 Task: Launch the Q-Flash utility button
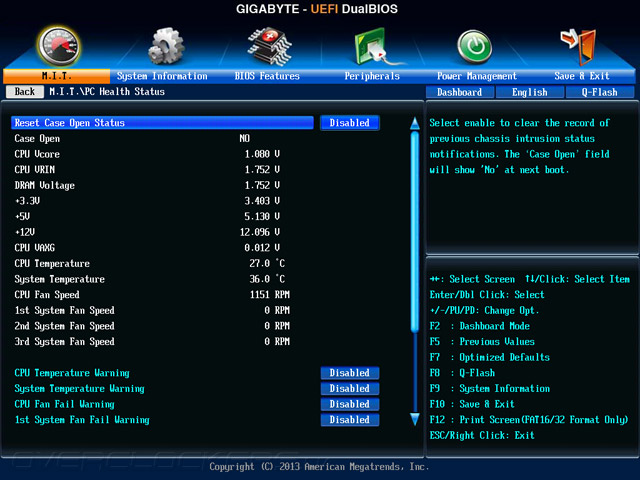tap(600, 92)
